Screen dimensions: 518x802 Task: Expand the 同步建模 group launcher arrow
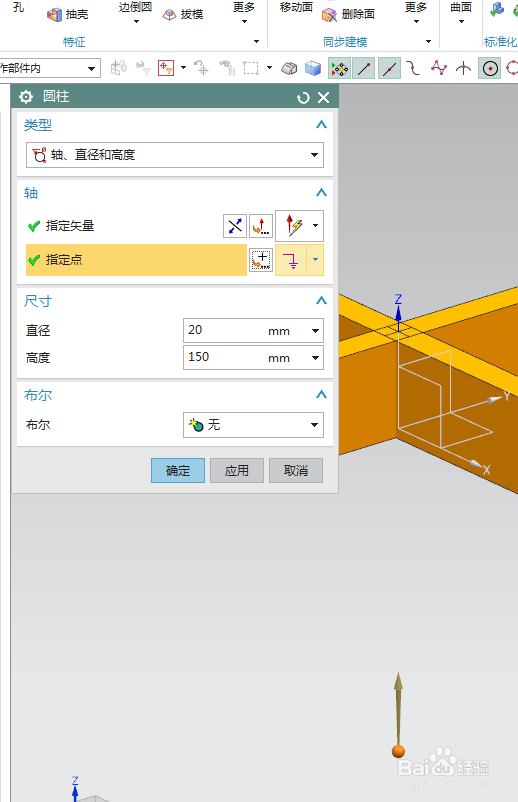429,41
